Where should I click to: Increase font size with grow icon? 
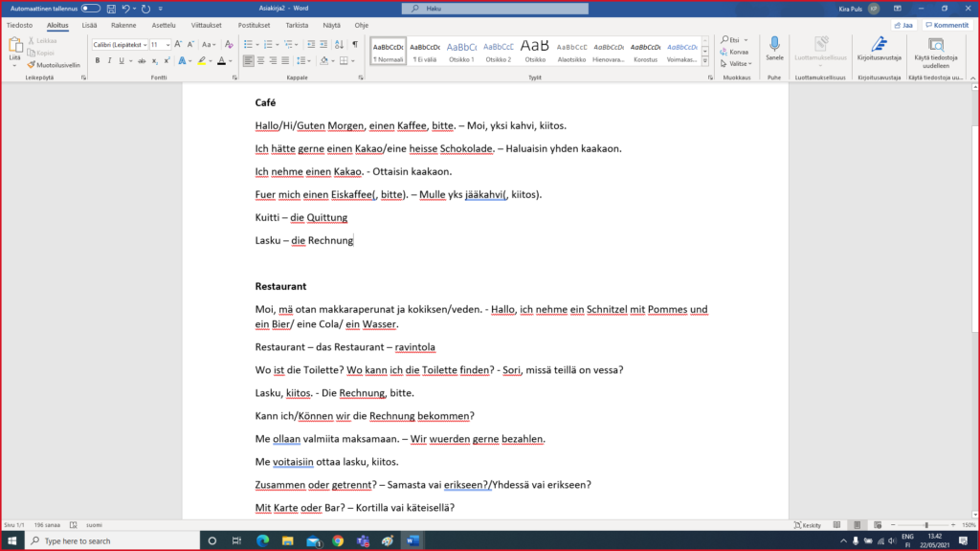click(178, 45)
